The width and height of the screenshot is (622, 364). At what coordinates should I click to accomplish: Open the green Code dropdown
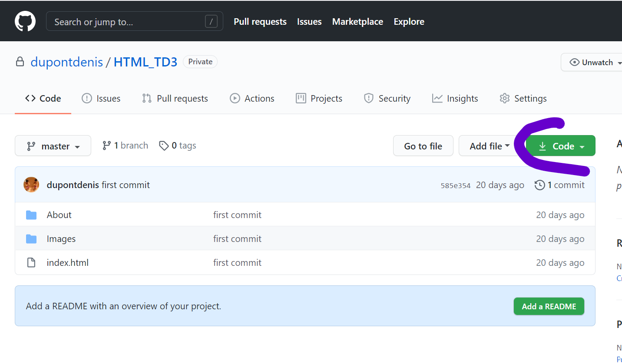click(561, 146)
